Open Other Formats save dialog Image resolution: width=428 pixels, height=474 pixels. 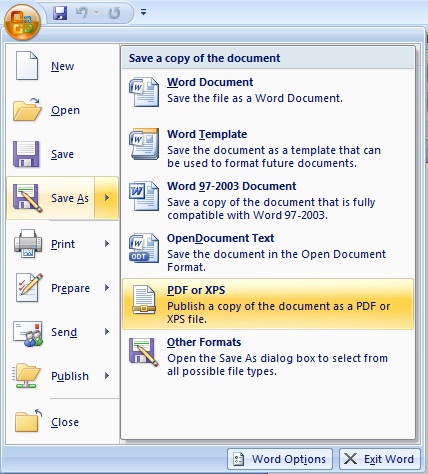click(x=268, y=356)
